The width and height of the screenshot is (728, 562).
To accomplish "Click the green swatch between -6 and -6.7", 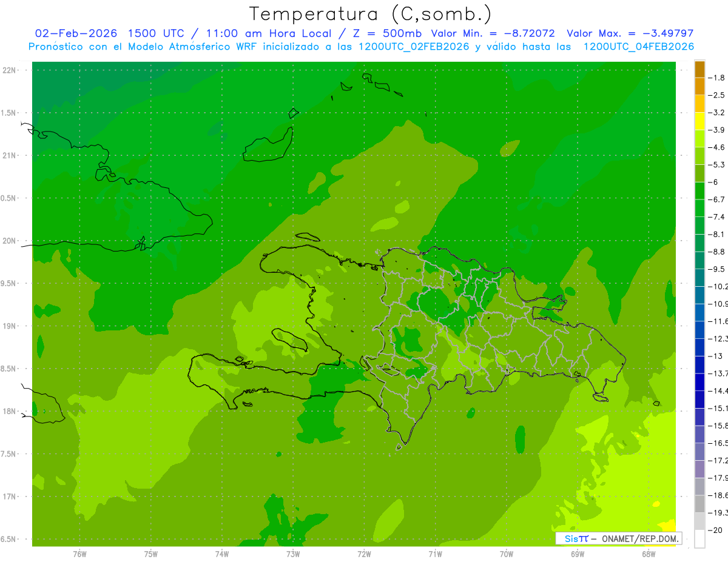I will coord(699,190).
